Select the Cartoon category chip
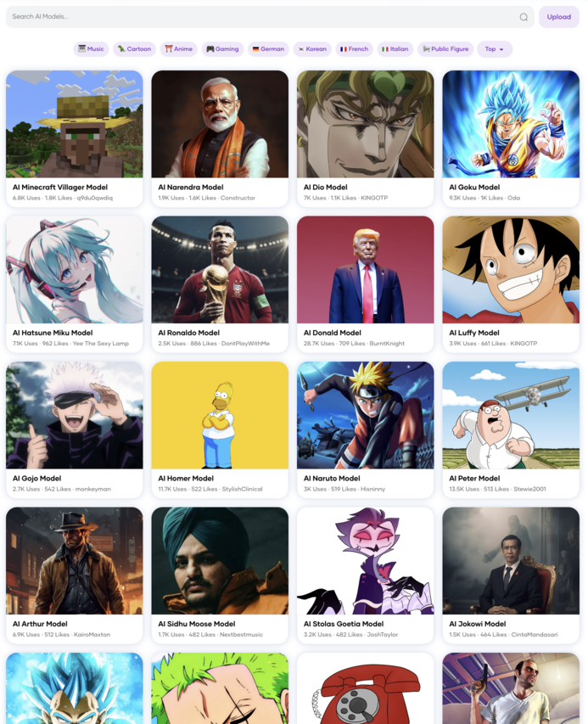 pos(134,49)
